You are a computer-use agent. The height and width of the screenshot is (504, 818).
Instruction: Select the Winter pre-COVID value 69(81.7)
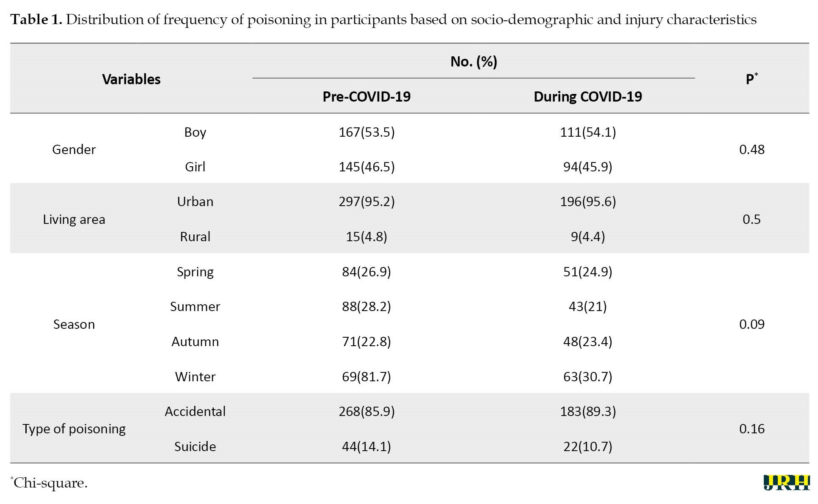[366, 377]
